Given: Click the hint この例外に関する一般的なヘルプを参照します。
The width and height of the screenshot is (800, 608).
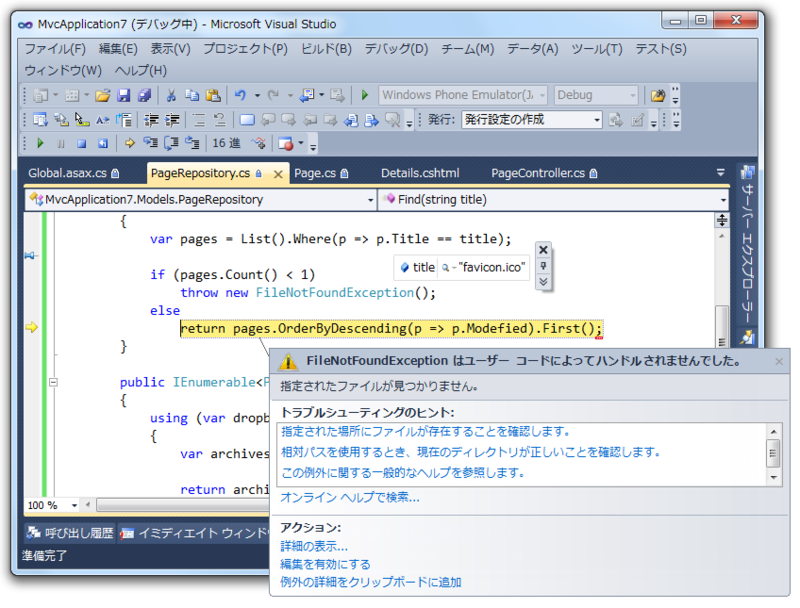Looking at the screenshot, I should coord(403,473).
